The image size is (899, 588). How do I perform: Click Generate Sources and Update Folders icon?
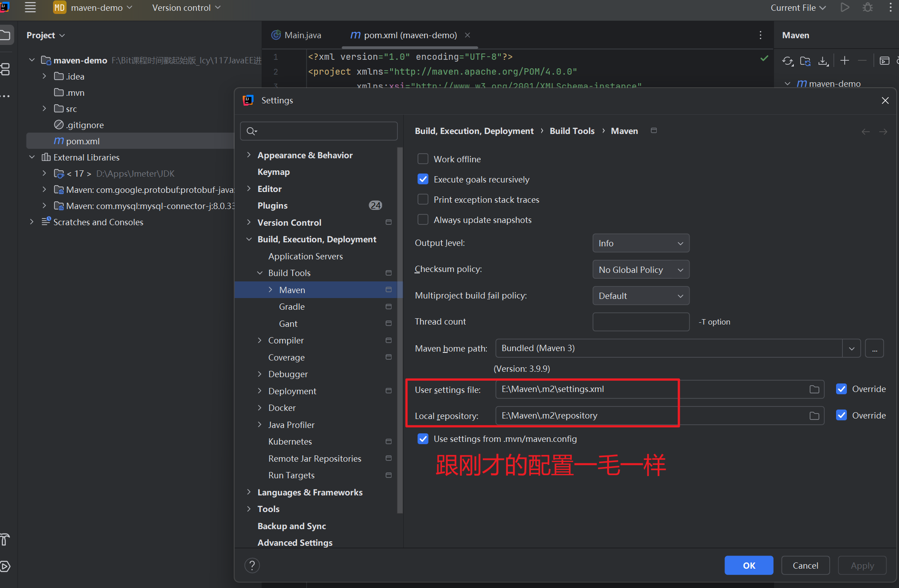click(x=806, y=61)
